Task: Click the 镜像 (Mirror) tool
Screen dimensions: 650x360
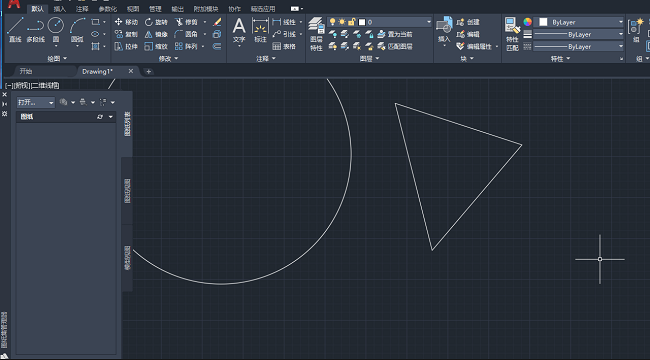Action: (x=156, y=34)
